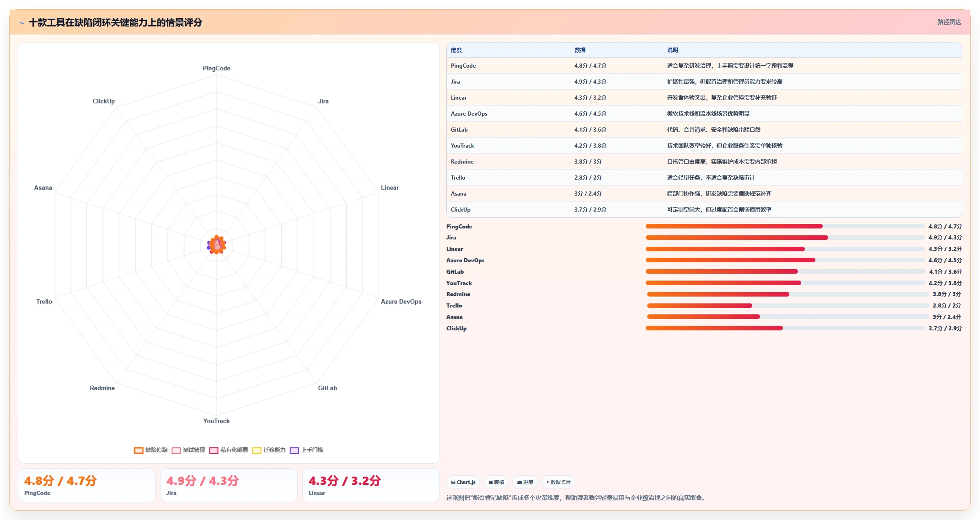Click the data cluster at the radar center
This screenshot has width=980, height=520.
point(216,245)
